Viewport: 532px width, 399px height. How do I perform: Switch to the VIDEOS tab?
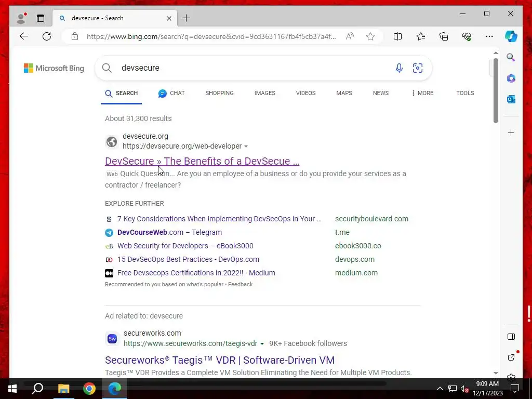tap(305, 93)
